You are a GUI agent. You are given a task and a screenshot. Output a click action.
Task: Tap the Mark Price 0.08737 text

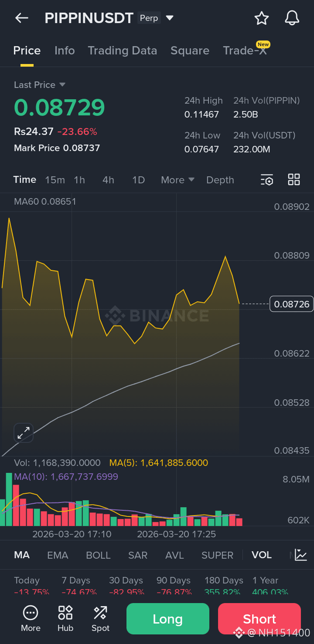coord(57,148)
